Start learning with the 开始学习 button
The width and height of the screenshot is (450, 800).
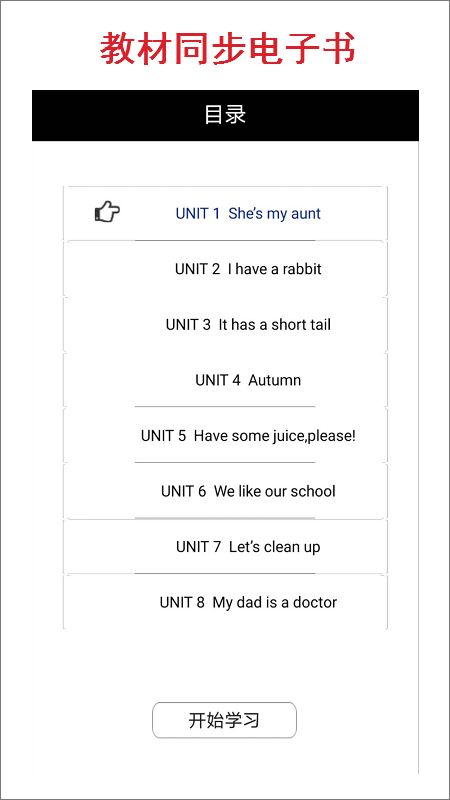click(224, 720)
